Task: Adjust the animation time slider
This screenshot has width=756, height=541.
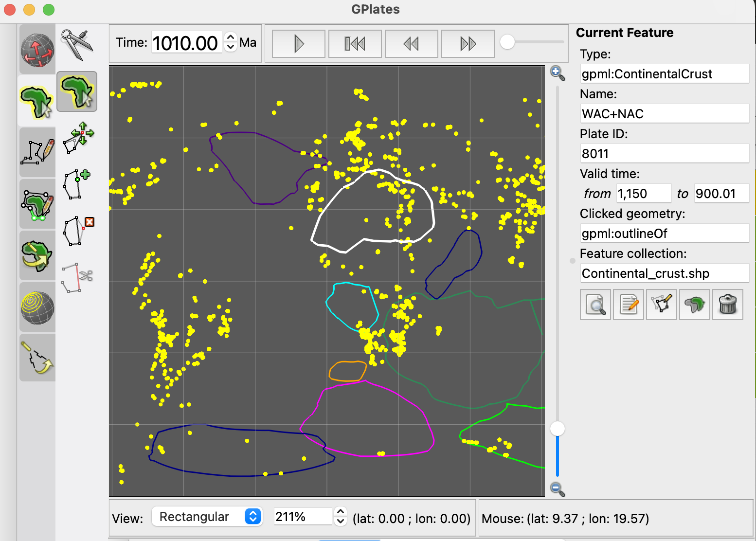Action: pyautogui.click(x=507, y=42)
